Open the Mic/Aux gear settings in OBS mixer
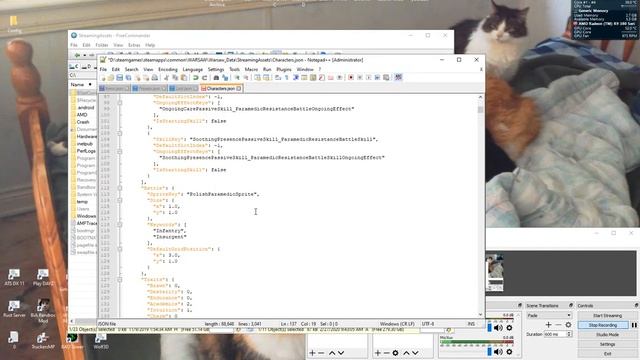The image size is (640, 360). pyautogui.click(x=509, y=352)
